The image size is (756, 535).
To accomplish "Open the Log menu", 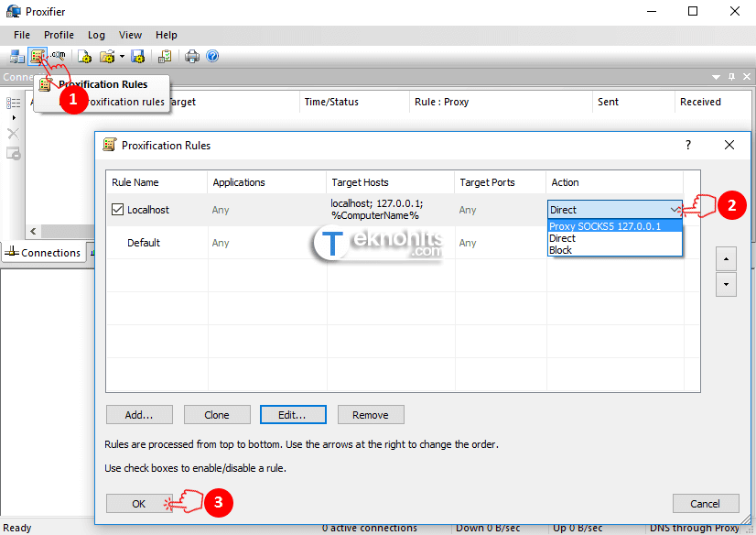I will [96, 35].
